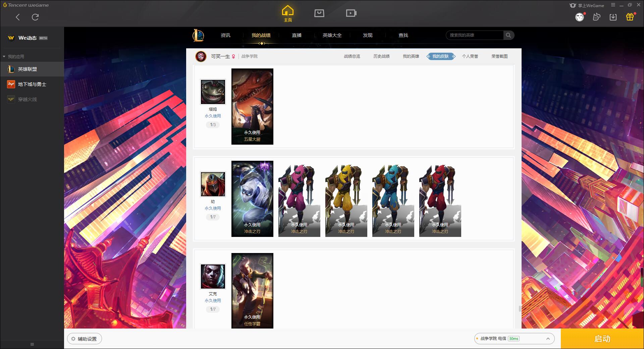Select the pink 冲击之刃 chroma

[x=299, y=199]
